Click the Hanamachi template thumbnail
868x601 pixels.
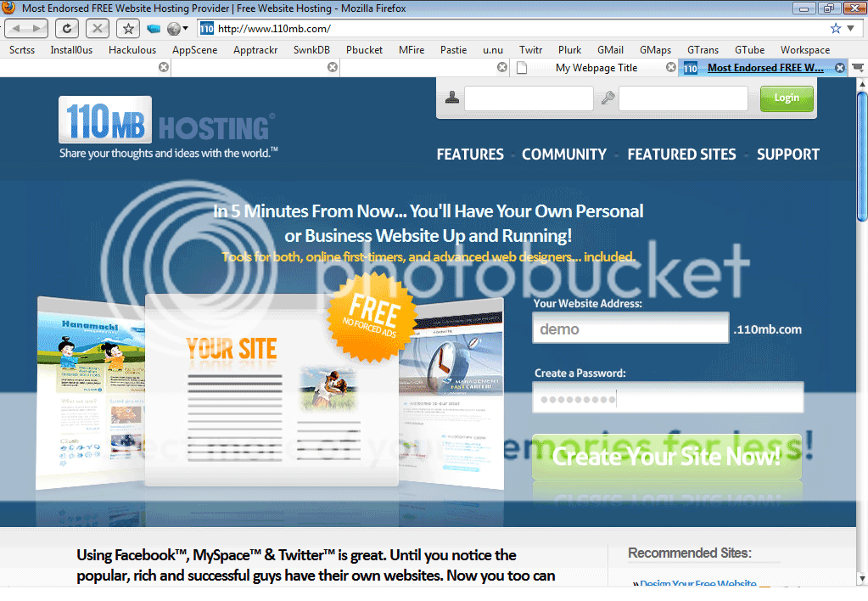tap(91, 393)
